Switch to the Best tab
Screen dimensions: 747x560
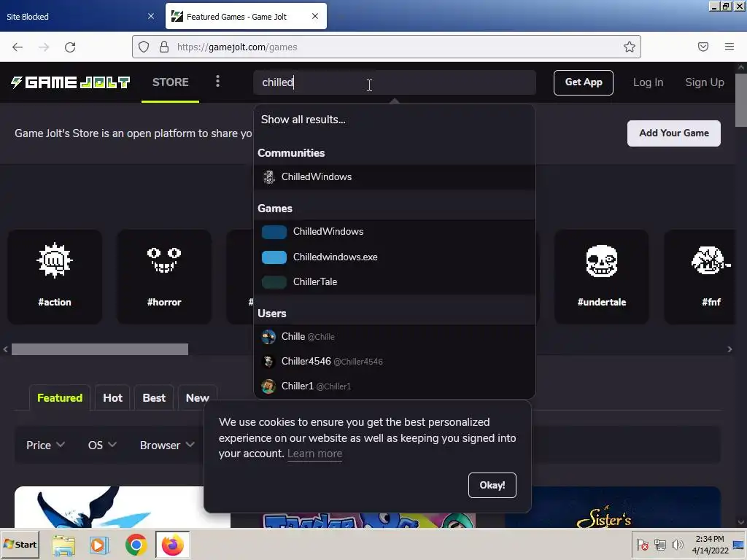coord(154,397)
